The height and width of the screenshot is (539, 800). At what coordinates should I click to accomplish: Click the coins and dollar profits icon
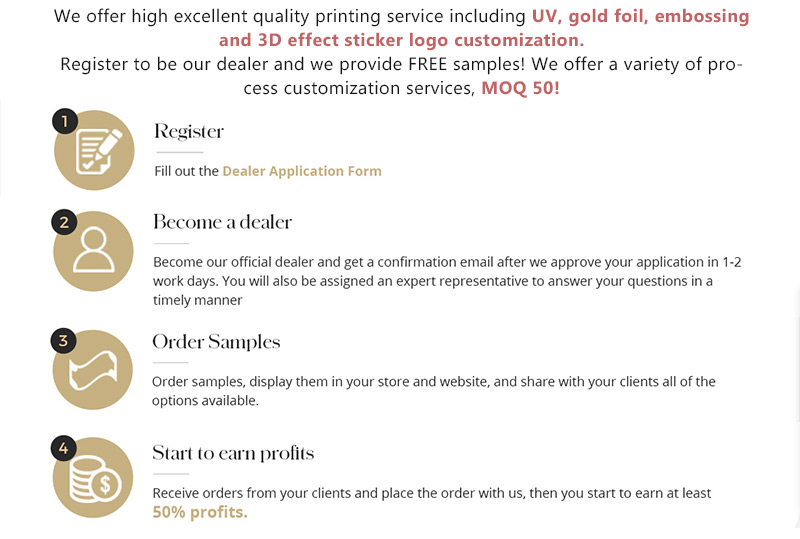click(94, 478)
